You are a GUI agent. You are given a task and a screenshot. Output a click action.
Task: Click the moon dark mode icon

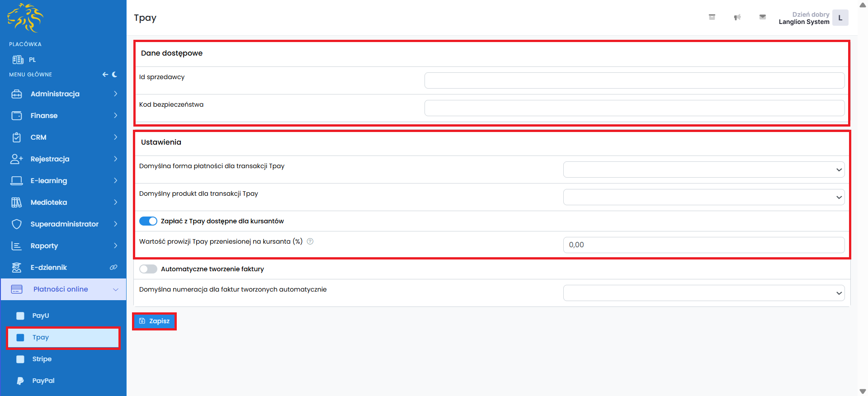click(115, 75)
